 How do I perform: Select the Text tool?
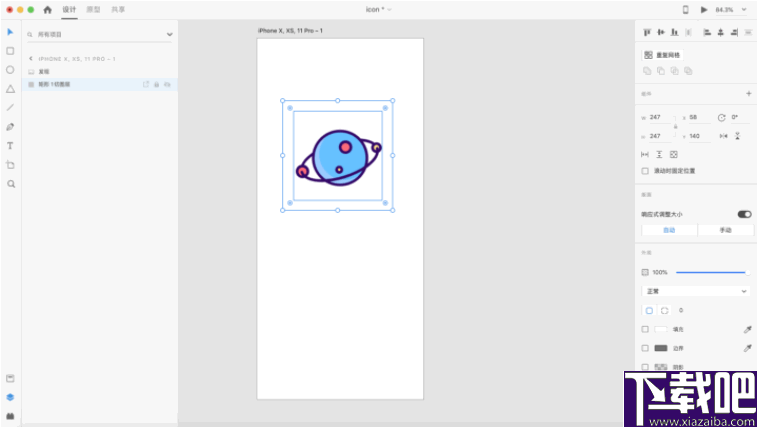click(10, 146)
